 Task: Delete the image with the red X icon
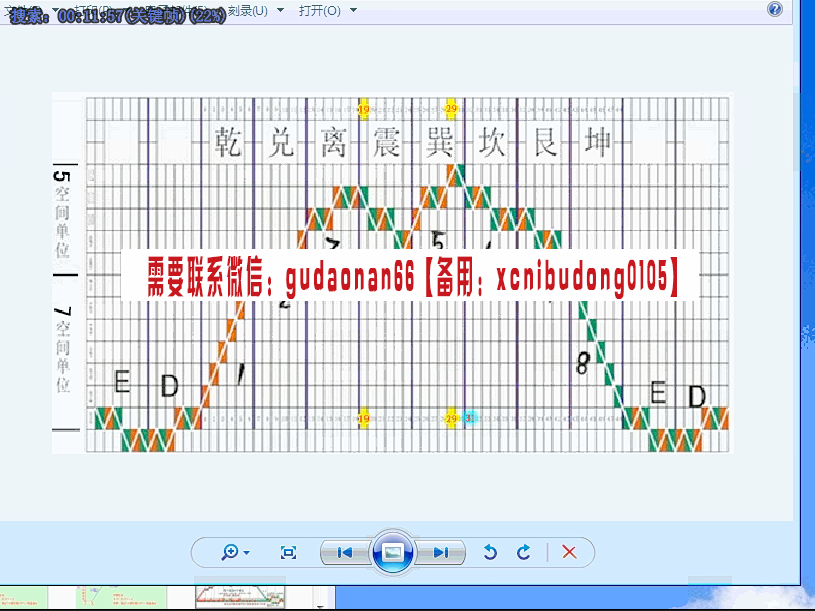click(x=569, y=552)
